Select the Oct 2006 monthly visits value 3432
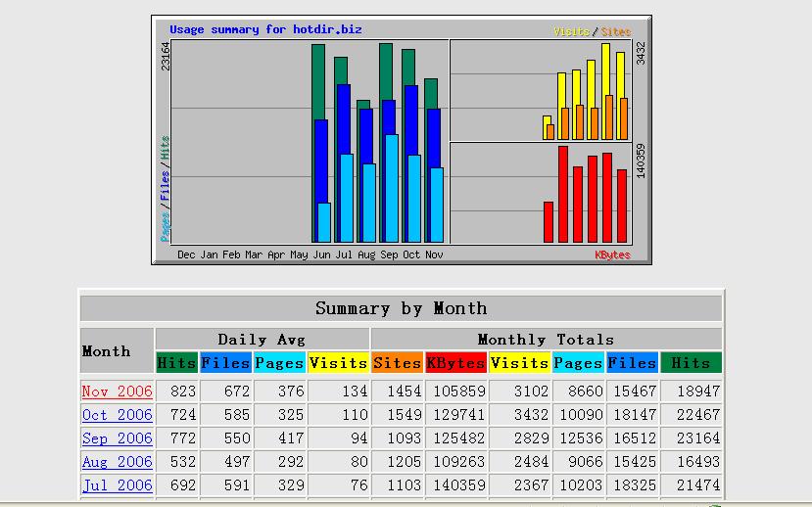Image resolution: width=812 pixels, height=507 pixels. click(531, 415)
